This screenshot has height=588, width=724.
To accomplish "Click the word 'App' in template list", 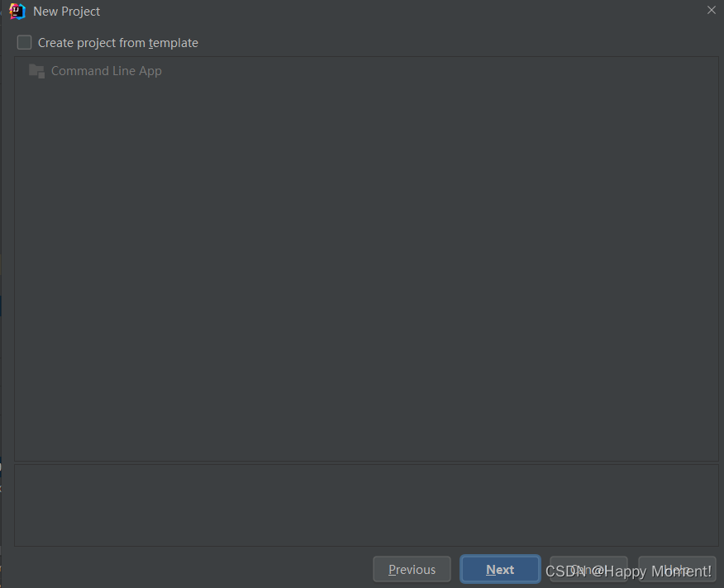I will point(150,72).
